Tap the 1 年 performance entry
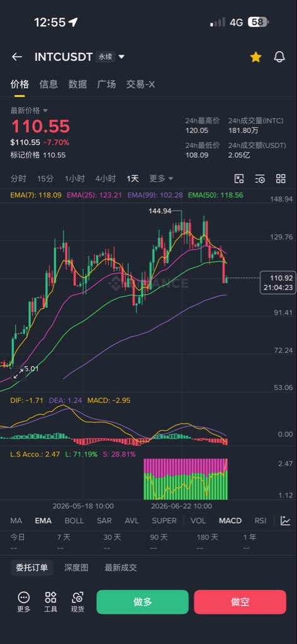Viewport: 297px width, 644px height. coord(249,542)
